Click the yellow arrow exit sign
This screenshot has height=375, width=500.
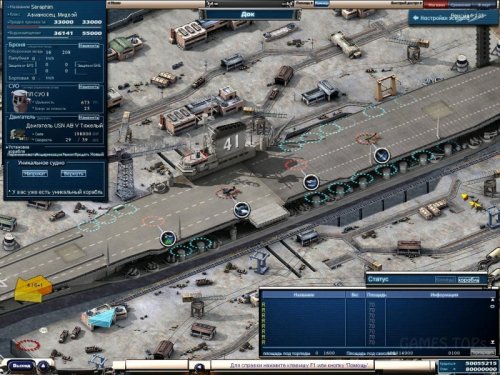(x=33, y=288)
